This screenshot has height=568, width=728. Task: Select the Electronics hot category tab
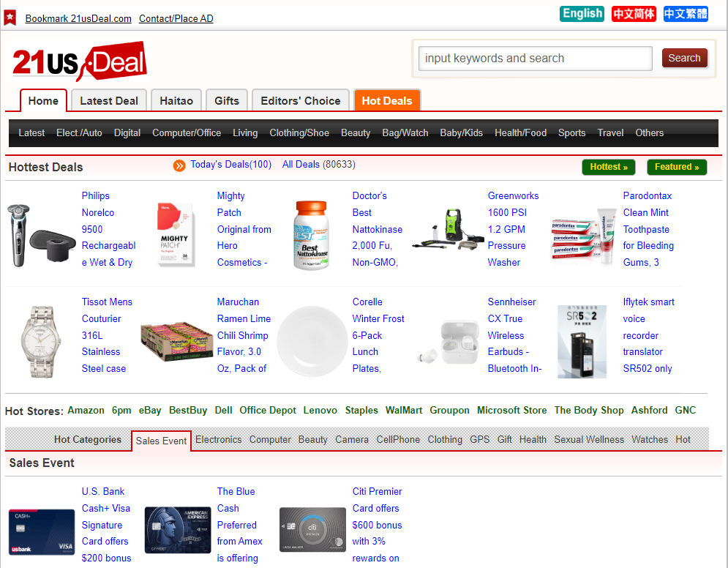218,440
